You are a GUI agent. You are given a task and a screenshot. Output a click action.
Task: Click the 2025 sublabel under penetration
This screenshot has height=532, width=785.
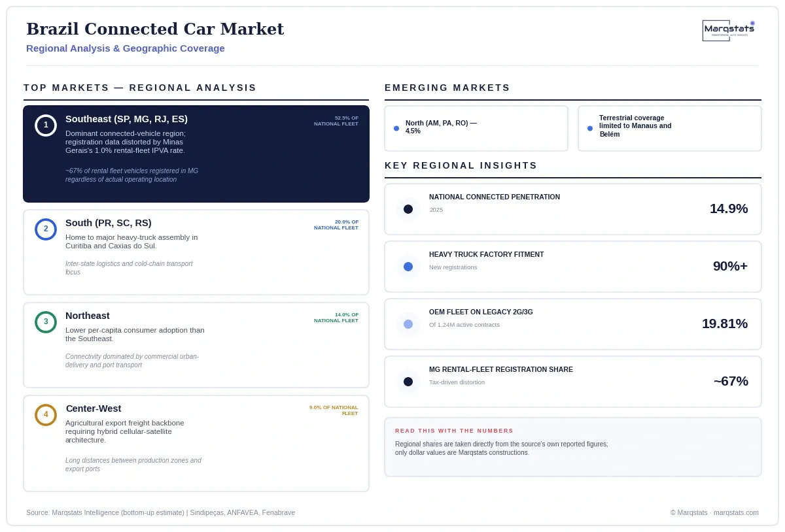436,210
